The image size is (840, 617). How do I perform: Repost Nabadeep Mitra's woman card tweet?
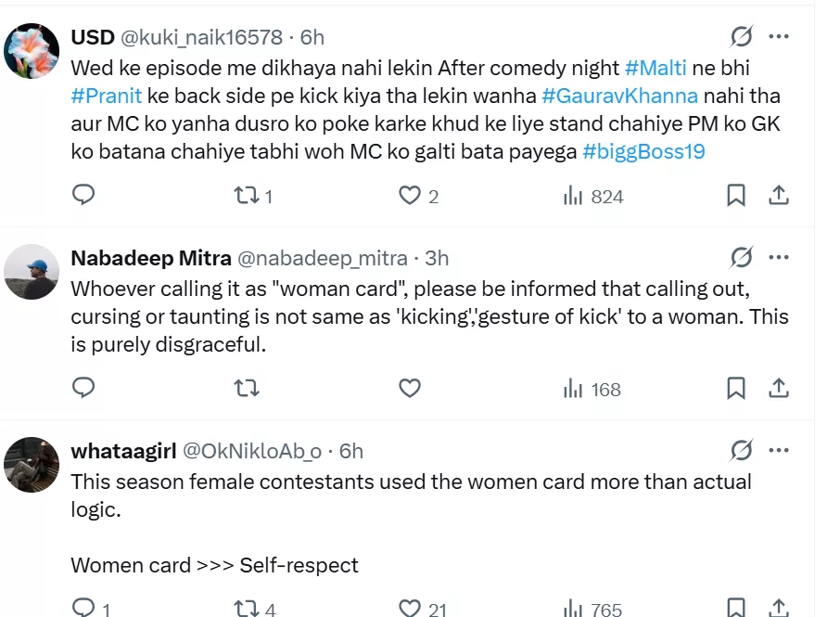pos(246,389)
